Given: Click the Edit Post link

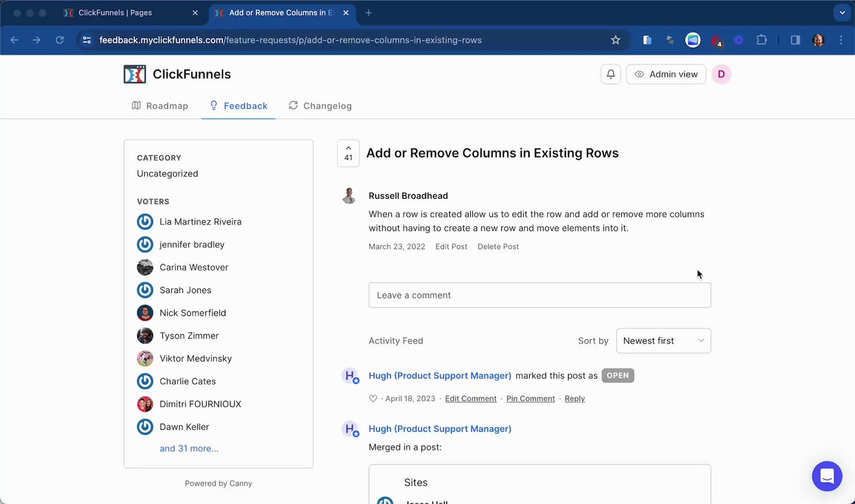Looking at the screenshot, I should [x=451, y=246].
